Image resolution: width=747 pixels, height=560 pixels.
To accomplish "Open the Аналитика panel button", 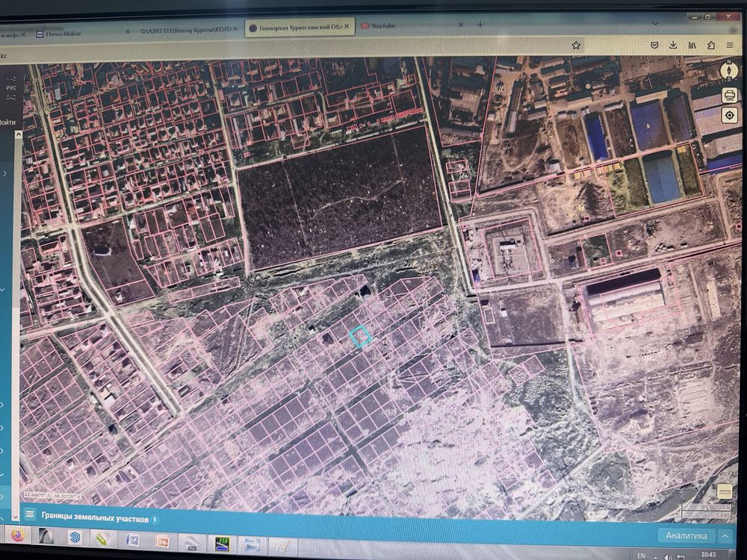I will coord(686,535).
